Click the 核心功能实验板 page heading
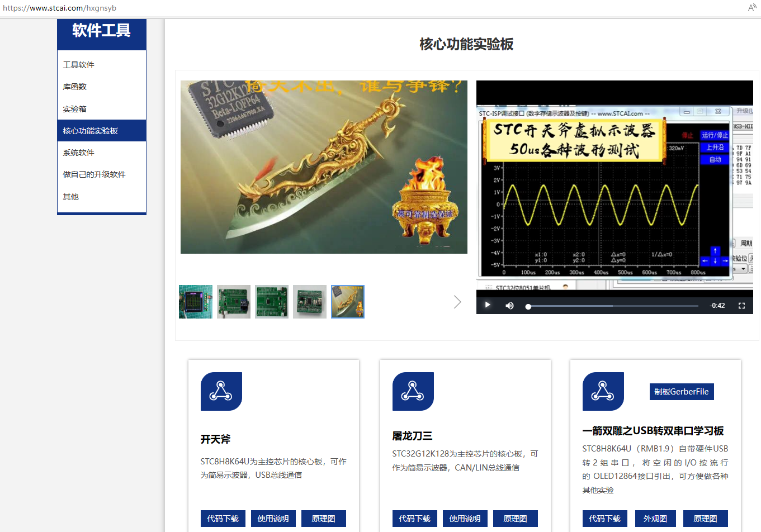This screenshot has height=532, width=761. point(466,44)
